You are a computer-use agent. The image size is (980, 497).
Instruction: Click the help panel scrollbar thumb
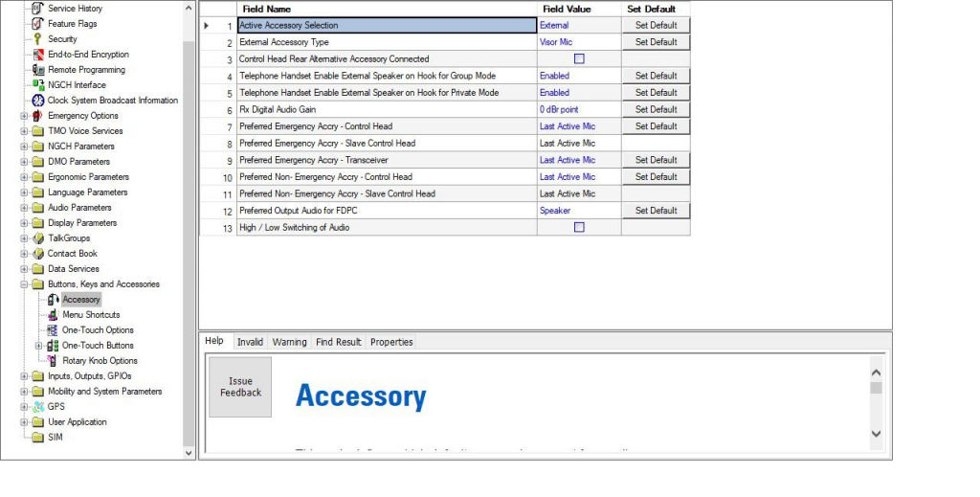click(877, 388)
